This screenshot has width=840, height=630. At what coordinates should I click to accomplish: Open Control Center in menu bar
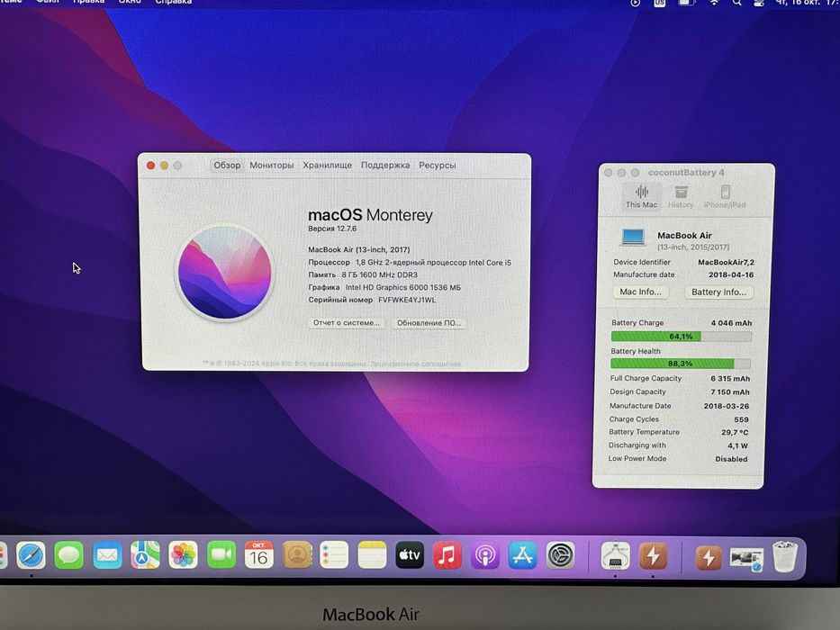tap(759, 3)
